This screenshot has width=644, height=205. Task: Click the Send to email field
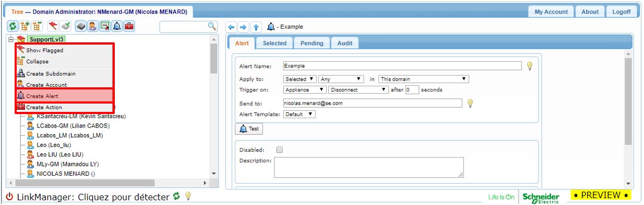(373, 103)
